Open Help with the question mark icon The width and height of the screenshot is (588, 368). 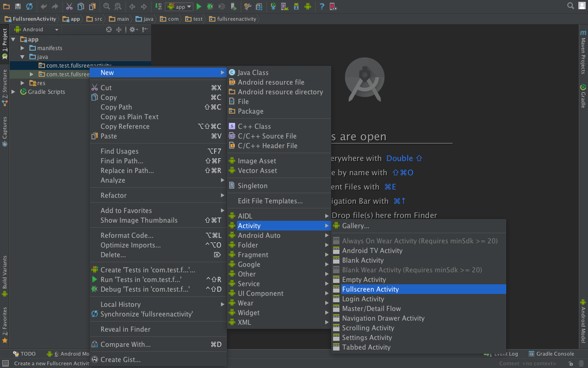point(322,6)
